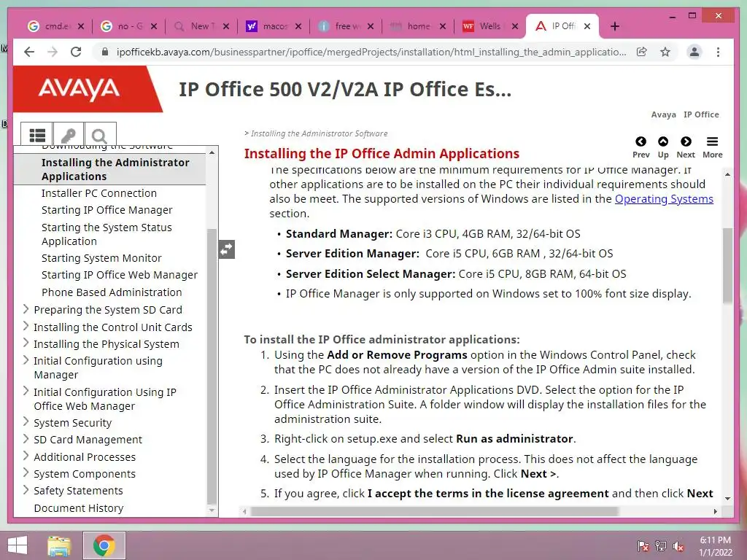Expand Safety Statements section
Image resolution: width=747 pixels, height=560 pixels.
coord(26,489)
